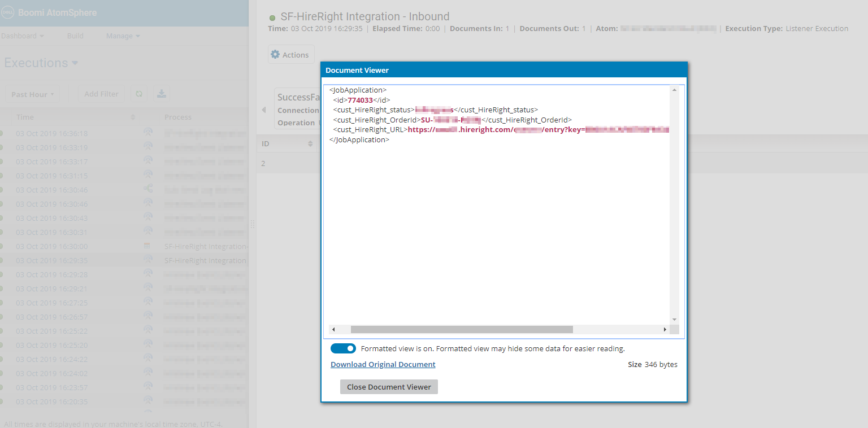Click the Dell logo in the header
Viewport: 868px width, 428px height.
point(7,12)
